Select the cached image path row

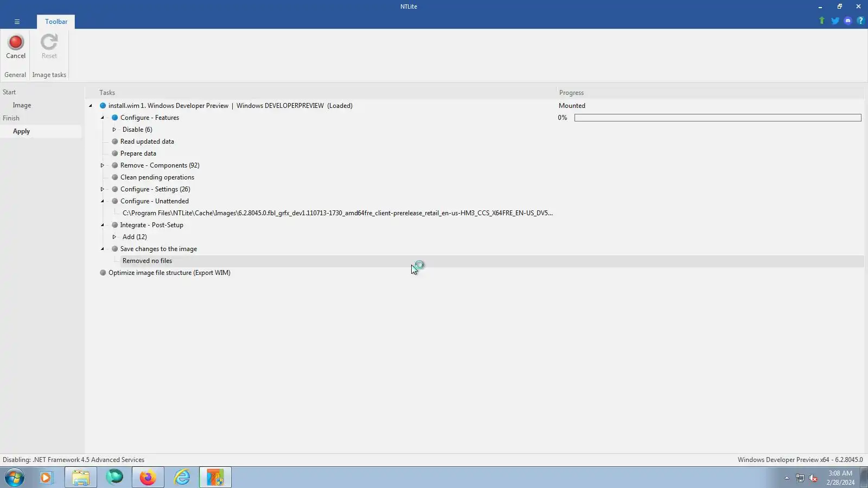click(337, 213)
